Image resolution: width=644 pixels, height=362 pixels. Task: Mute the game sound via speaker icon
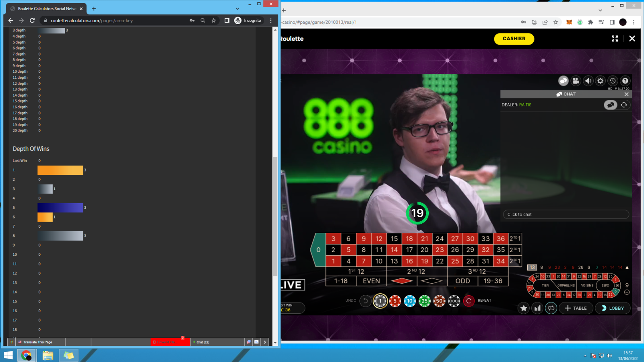coord(588,81)
